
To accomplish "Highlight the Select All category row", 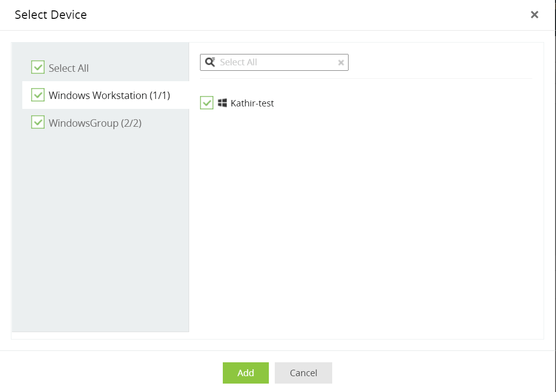I will click(69, 67).
